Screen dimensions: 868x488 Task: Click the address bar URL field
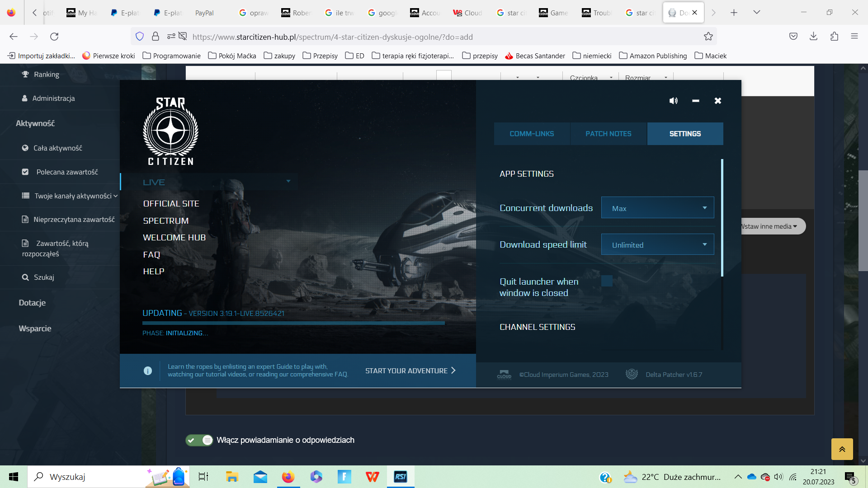(x=443, y=37)
